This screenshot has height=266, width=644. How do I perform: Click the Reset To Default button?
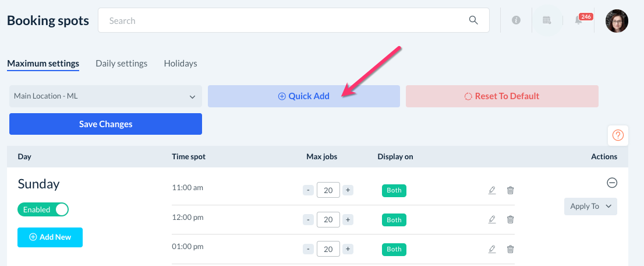[x=502, y=96]
